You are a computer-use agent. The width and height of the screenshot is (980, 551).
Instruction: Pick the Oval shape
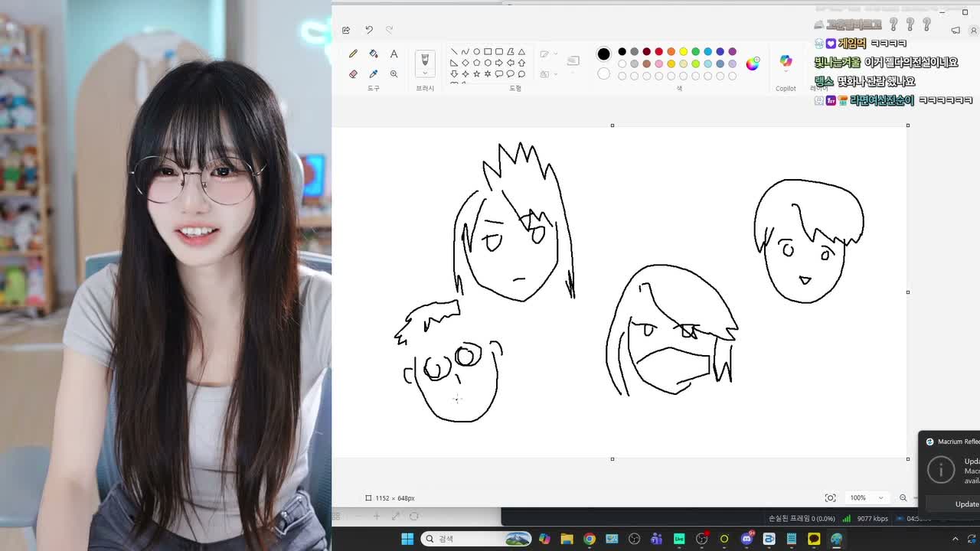coord(476,52)
